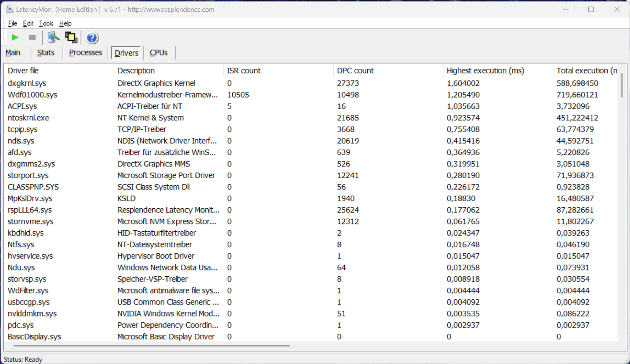Select the Drivers tab
Viewport: 630px width, 364px height.
(126, 53)
